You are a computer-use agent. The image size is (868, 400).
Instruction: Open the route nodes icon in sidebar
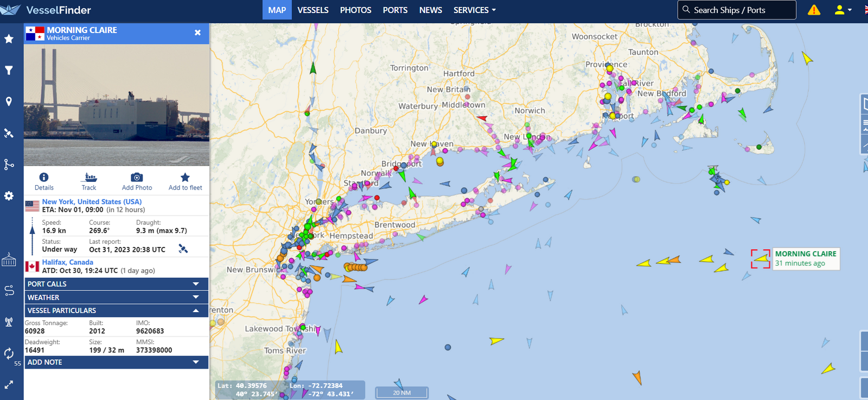tap(9, 164)
